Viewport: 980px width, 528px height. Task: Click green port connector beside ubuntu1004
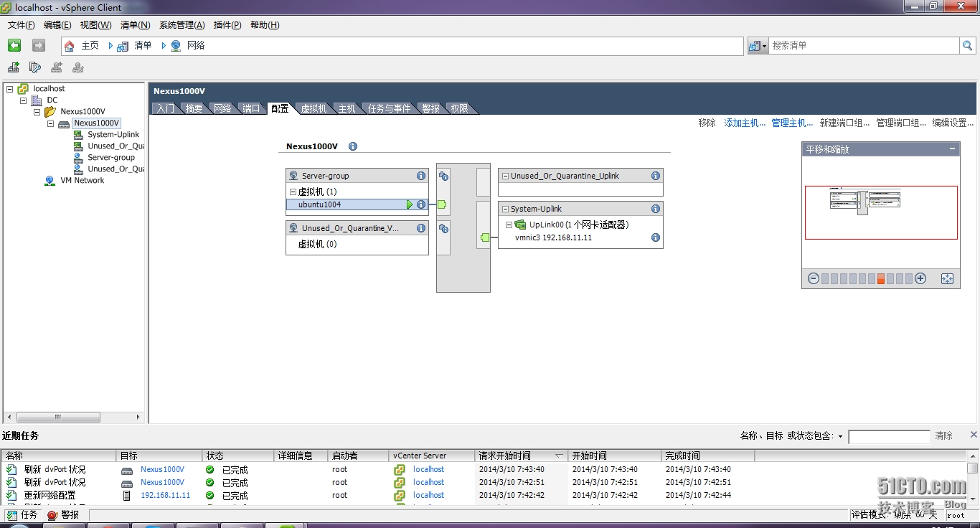point(442,204)
